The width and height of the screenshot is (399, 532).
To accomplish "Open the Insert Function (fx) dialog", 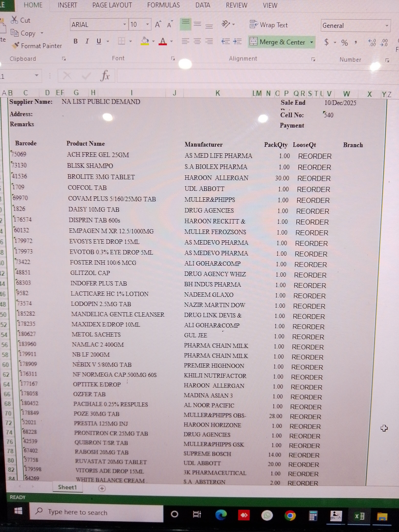I will click(x=105, y=76).
